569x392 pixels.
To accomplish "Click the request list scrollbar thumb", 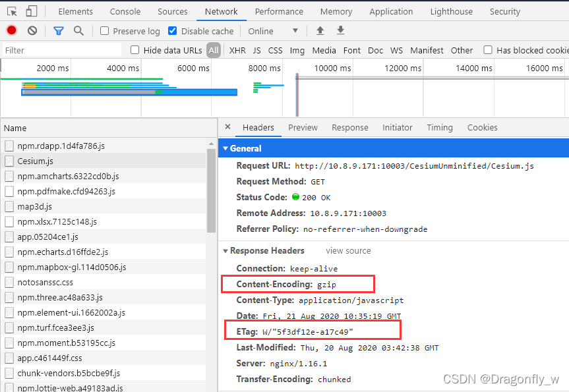I will (x=211, y=190).
